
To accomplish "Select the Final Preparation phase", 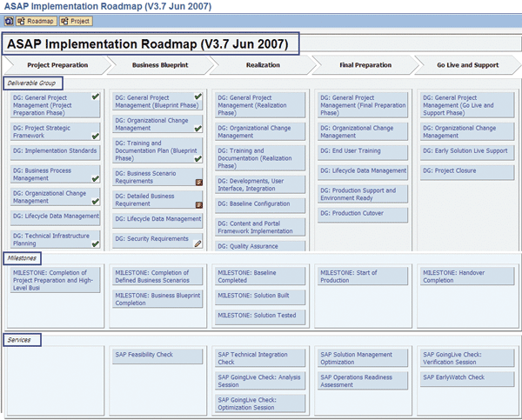I will pyautogui.click(x=365, y=65).
